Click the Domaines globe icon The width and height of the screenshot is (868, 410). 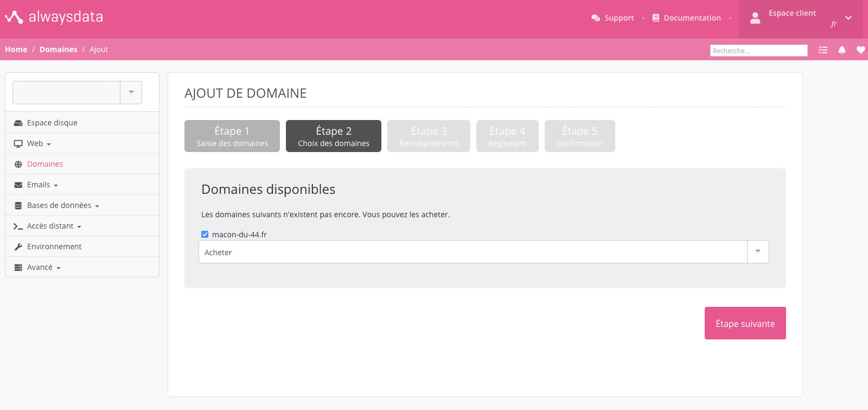coord(18,165)
